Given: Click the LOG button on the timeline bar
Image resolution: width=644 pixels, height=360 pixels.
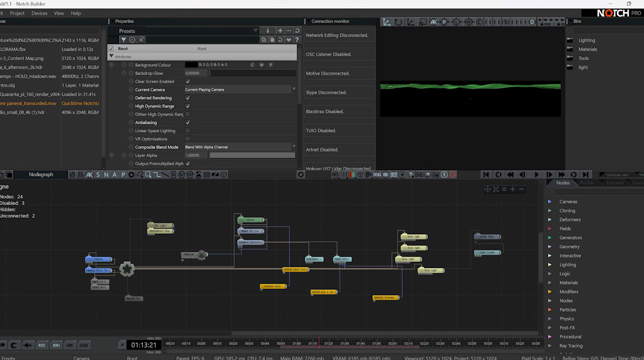Looking at the screenshot, I should coord(84,345).
